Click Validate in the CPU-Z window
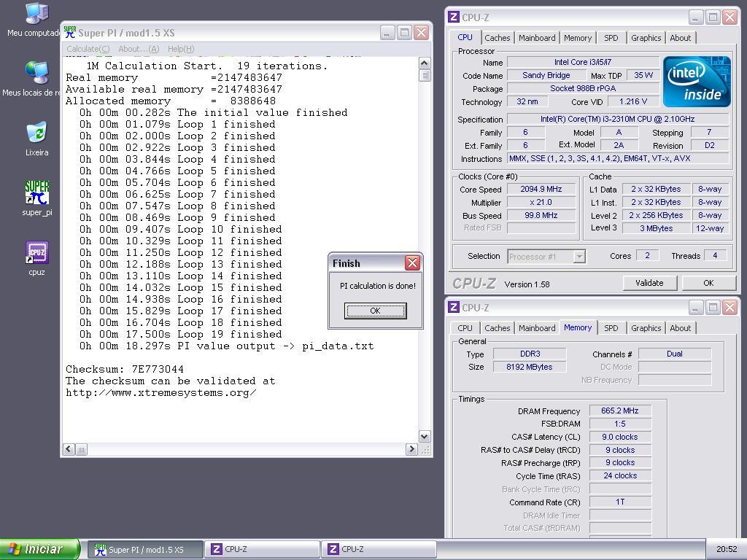 649,283
